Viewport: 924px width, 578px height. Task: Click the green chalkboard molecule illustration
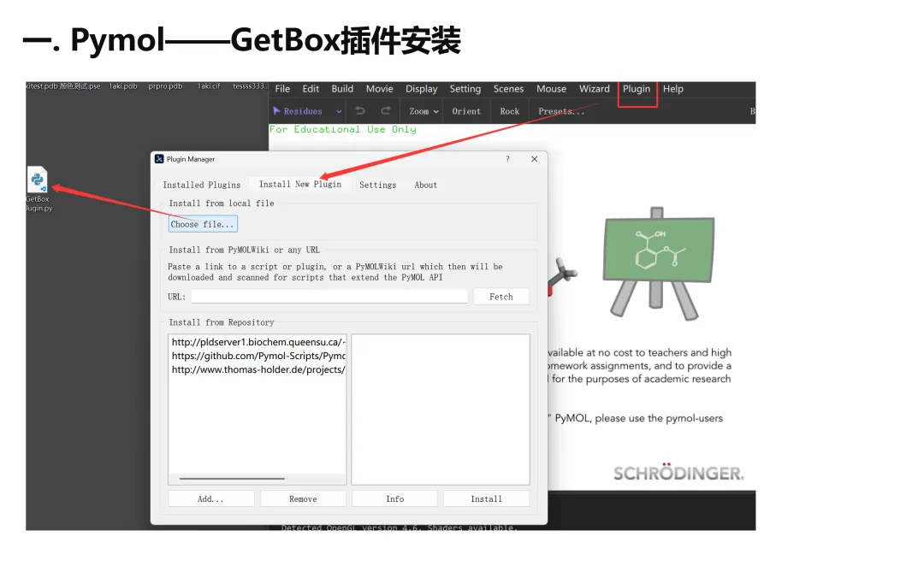(x=659, y=262)
